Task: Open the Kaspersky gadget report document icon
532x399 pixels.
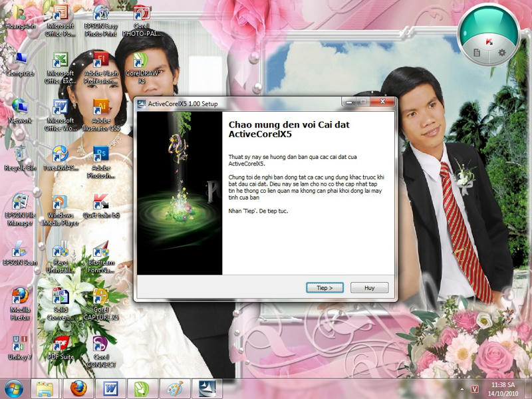Action: (x=477, y=52)
